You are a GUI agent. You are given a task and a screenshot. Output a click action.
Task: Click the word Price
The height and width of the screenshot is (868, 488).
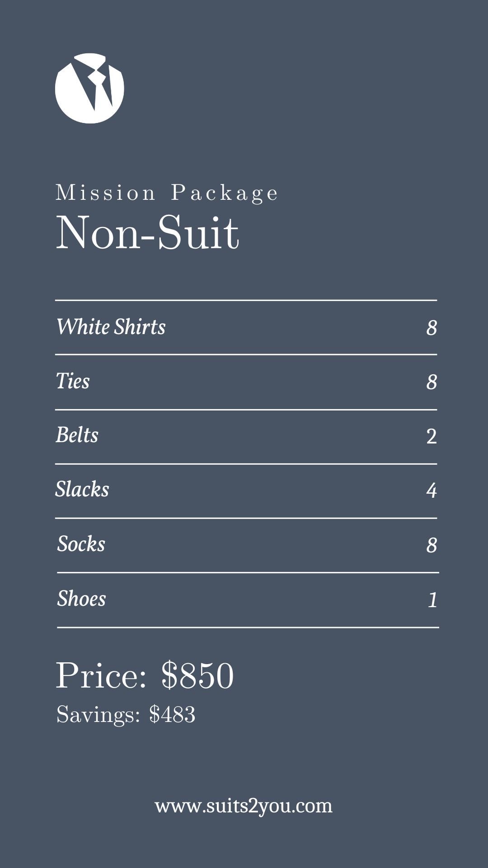[101, 675]
